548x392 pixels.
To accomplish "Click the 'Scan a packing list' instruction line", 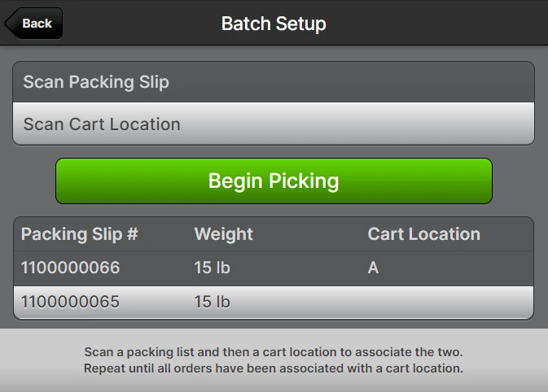I will click(x=274, y=352).
